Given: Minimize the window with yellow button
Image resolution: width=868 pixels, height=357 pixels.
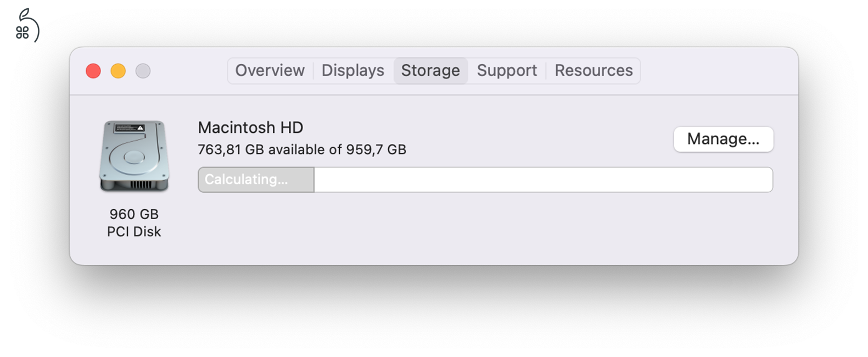Looking at the screenshot, I should [118, 71].
